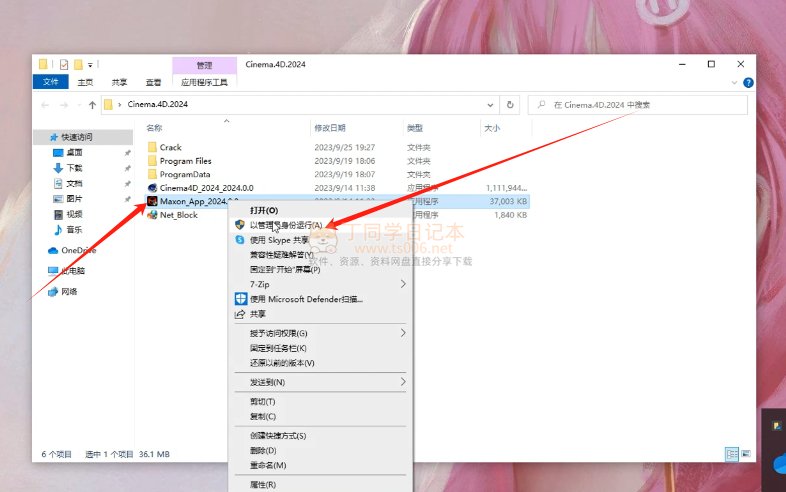The width and height of the screenshot is (786, 492).
Task: Open the 应用程序工具 ribbon tab
Action: [204, 82]
